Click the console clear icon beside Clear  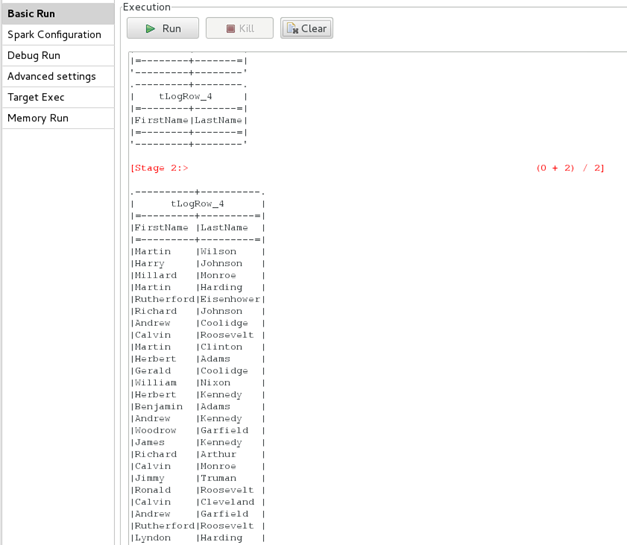[x=292, y=29]
